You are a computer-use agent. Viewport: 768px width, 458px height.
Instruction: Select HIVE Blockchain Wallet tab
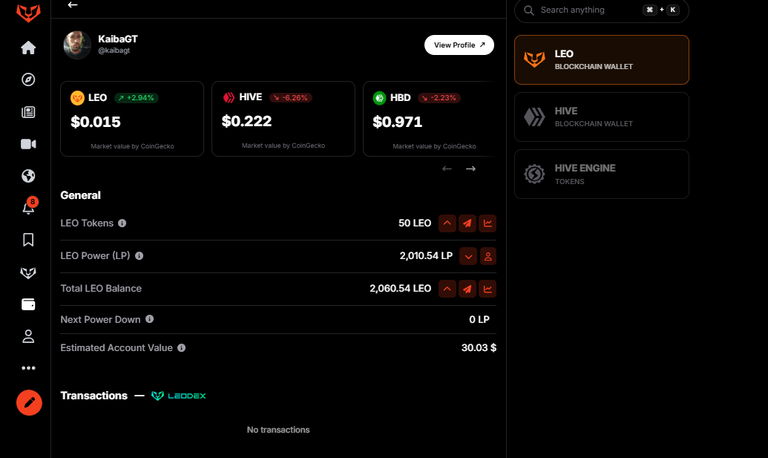pyautogui.click(x=601, y=117)
